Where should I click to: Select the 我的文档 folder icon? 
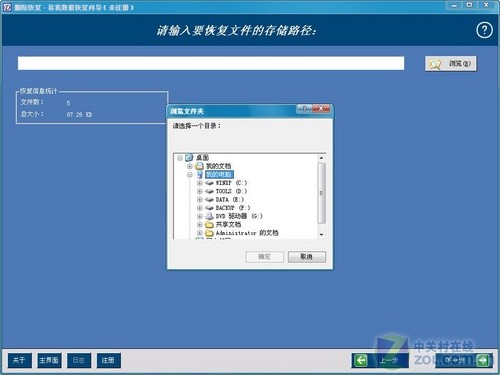pyautogui.click(x=199, y=166)
